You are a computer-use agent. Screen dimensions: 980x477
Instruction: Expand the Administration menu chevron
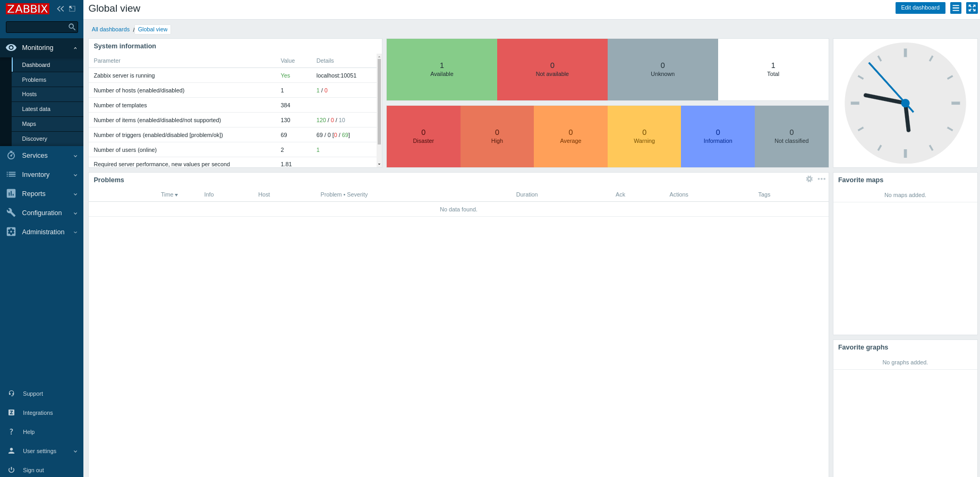pyautogui.click(x=75, y=232)
